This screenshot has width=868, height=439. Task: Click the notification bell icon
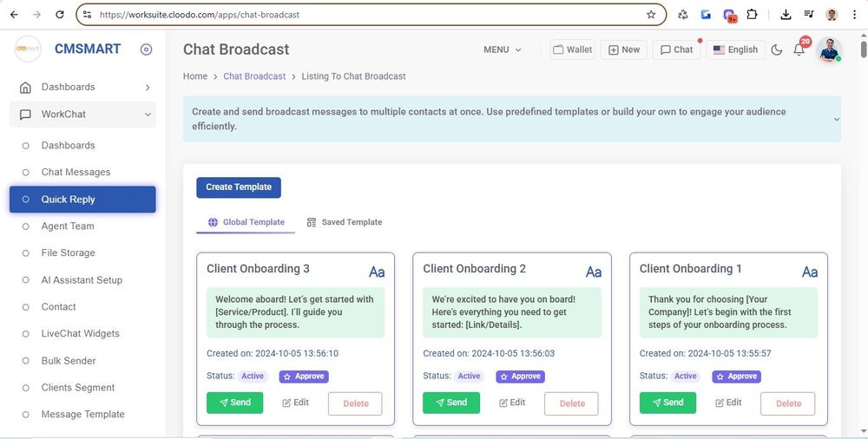pos(799,50)
